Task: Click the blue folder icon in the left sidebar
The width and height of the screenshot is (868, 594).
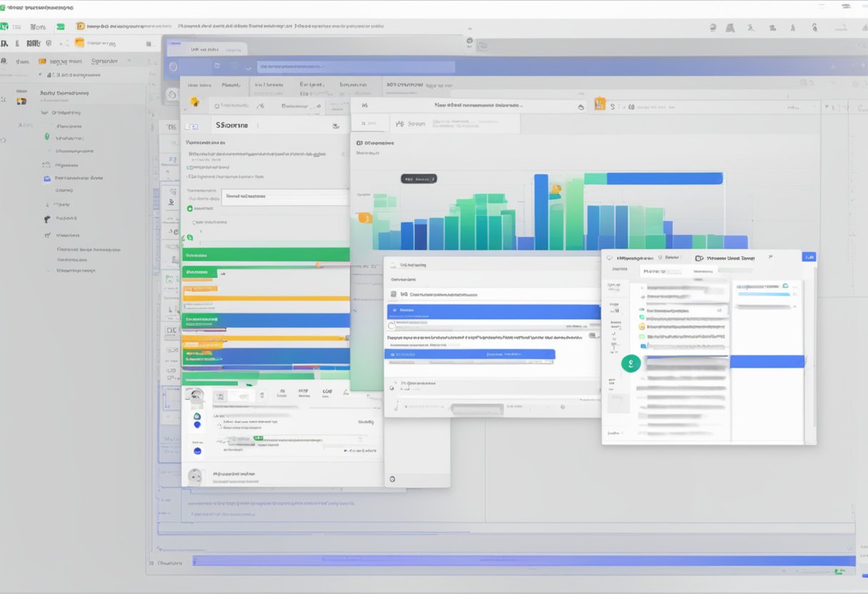Action: pyautogui.click(x=46, y=178)
